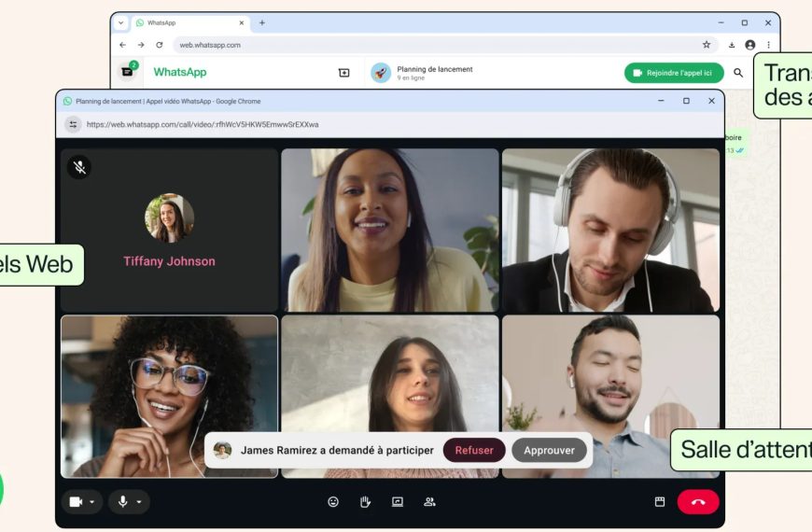Viewport: 812px width, 532px height.
Task: Click new chat icon beside WhatsApp title
Action: (x=343, y=73)
